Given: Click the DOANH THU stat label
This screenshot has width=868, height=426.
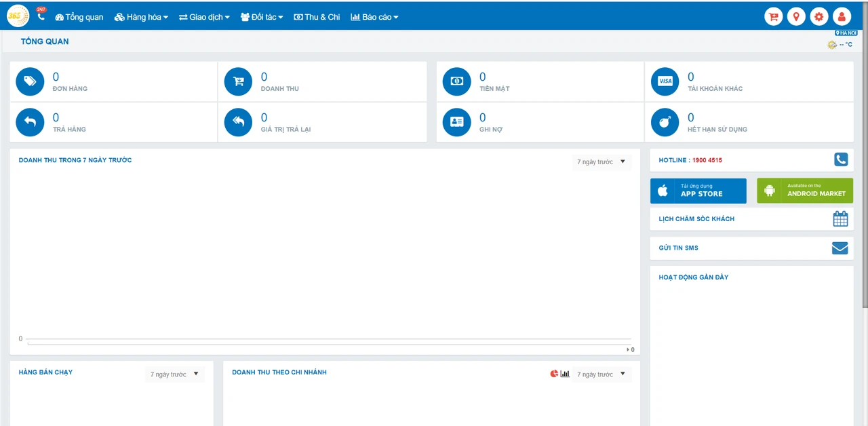Looking at the screenshot, I should (280, 89).
